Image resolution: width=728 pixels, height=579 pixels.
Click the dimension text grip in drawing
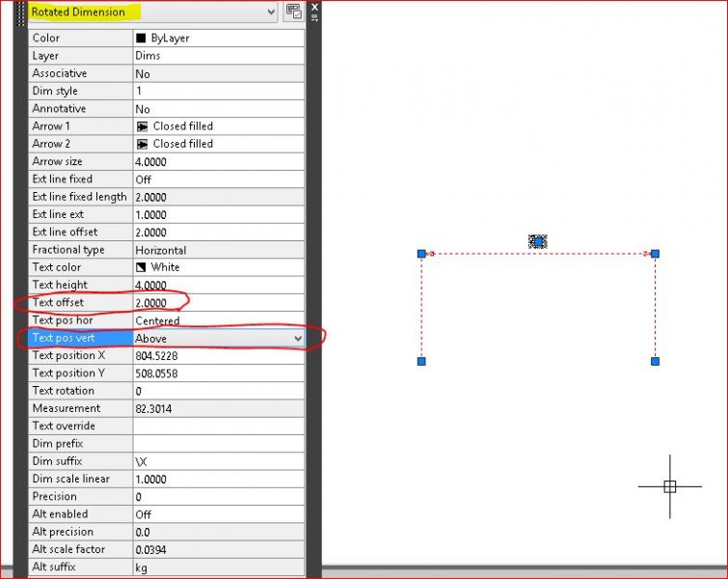(x=538, y=241)
